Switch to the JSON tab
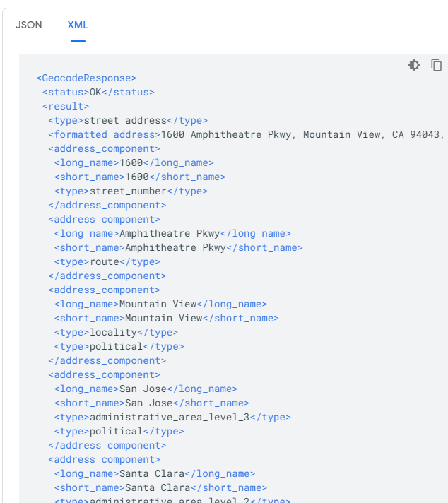448x503 pixels. coord(29,25)
